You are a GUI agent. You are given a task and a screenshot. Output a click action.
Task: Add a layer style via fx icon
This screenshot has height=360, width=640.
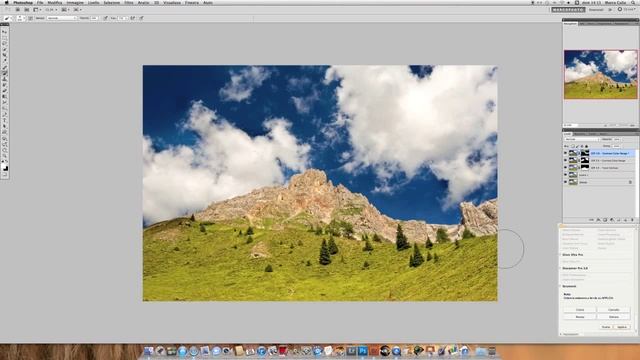coord(598,220)
